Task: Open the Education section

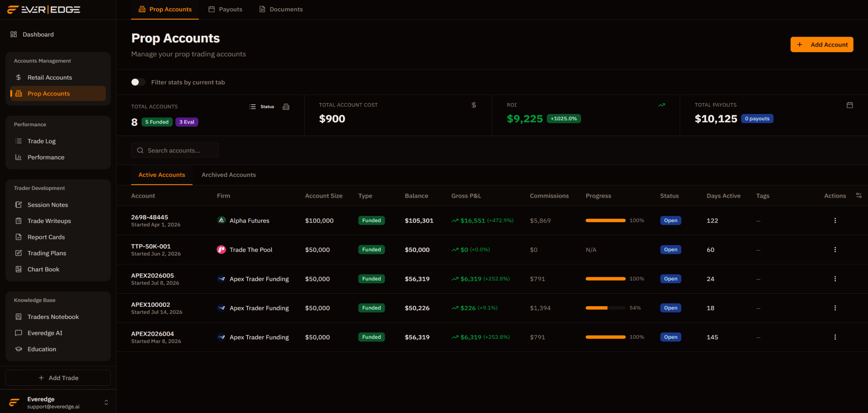Action: click(x=58, y=349)
